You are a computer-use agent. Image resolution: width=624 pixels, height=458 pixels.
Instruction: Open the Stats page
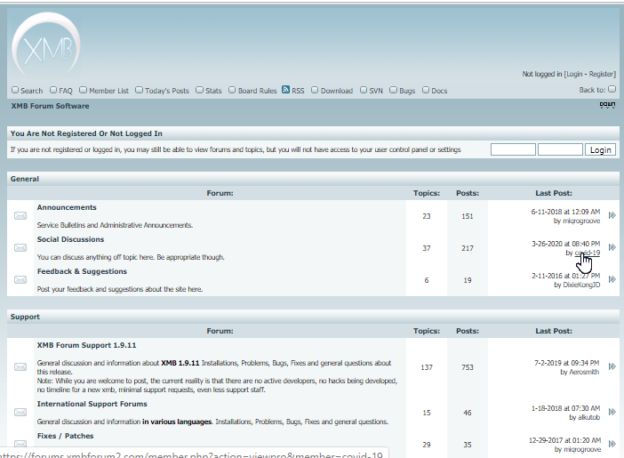(213, 91)
